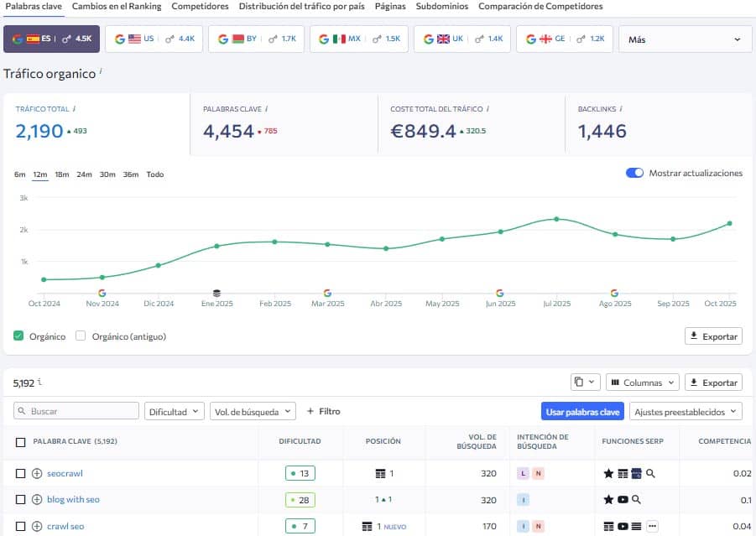Image resolution: width=756 pixels, height=536 pixels.
Task: Open the copy icon dropdown above table
Action: [586, 382]
